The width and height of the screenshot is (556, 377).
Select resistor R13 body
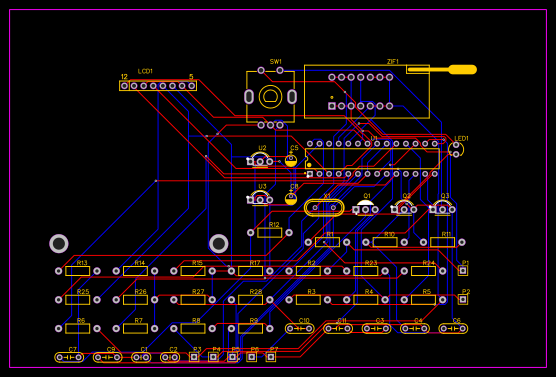coord(78,271)
